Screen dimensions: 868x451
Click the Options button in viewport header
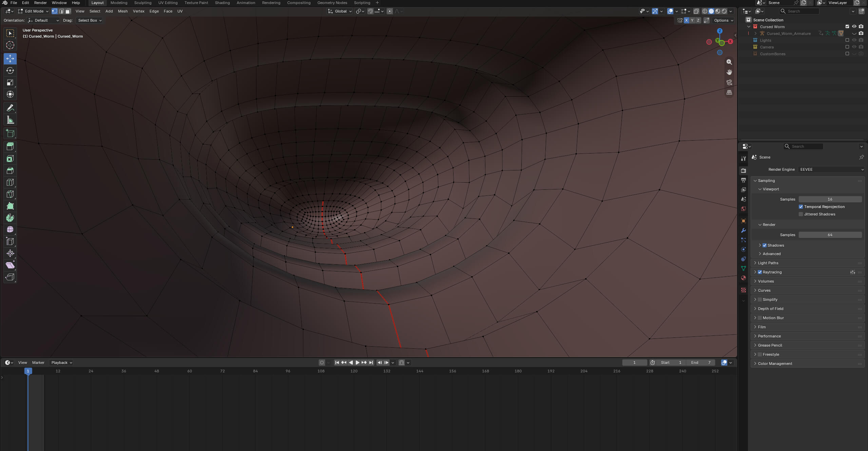(724, 20)
